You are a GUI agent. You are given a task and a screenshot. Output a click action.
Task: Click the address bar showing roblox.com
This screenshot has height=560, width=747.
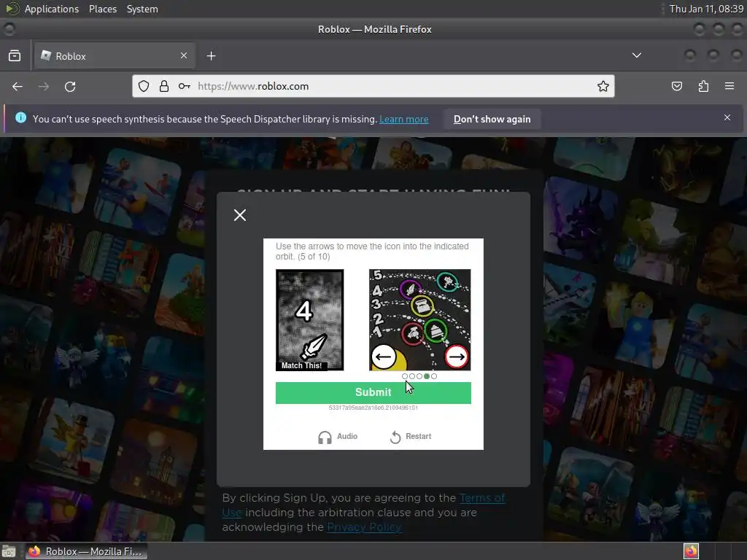pyautogui.click(x=373, y=86)
